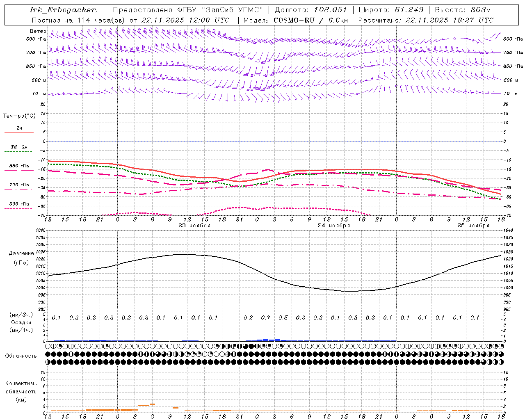Click the line sample under '2м' legend

point(19,132)
